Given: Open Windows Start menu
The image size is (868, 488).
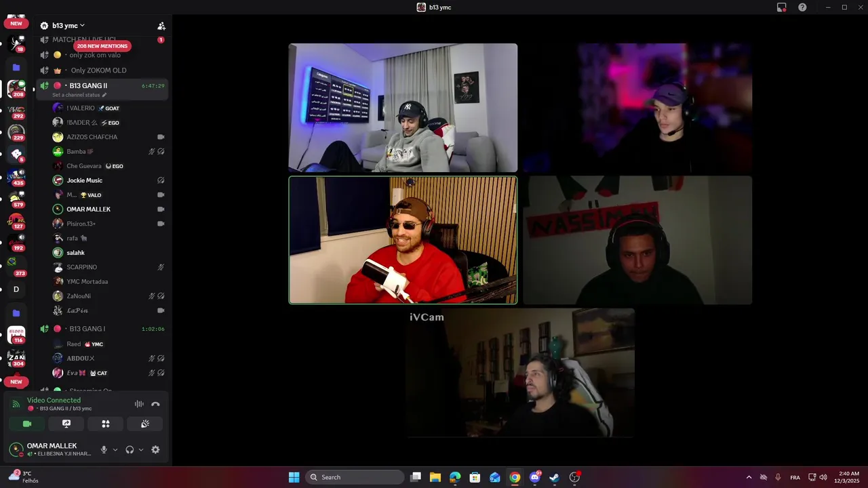Looking at the screenshot, I should tap(294, 477).
